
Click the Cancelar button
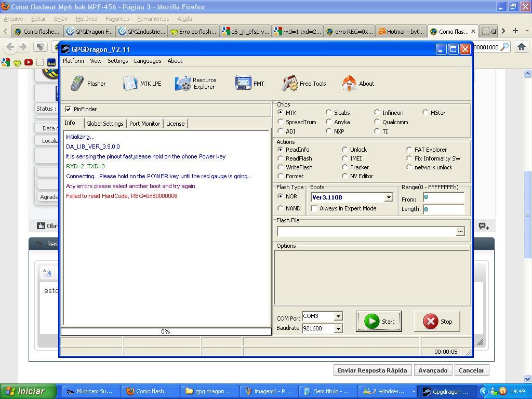pos(472,370)
